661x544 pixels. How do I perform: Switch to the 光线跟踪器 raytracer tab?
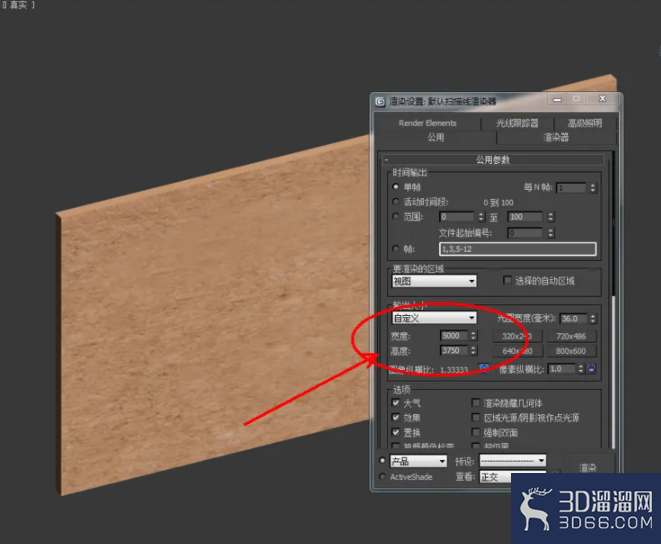click(x=517, y=123)
